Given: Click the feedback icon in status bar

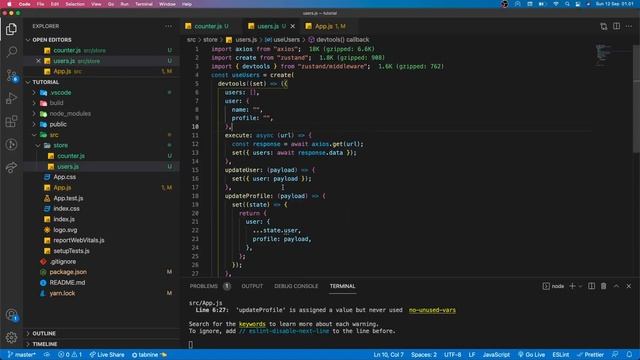Looking at the screenshot, I should coord(615,355).
